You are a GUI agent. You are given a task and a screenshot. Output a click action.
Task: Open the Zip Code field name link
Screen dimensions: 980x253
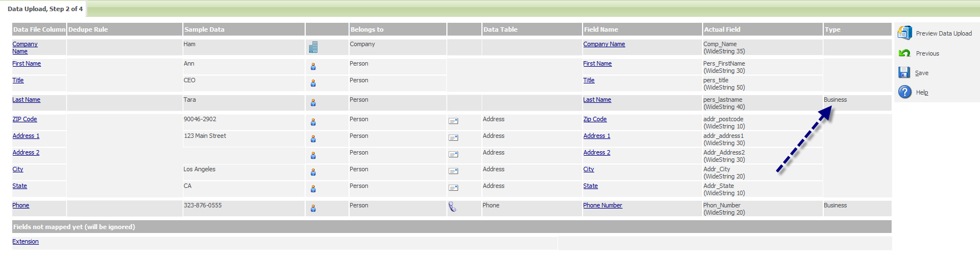[595, 119]
